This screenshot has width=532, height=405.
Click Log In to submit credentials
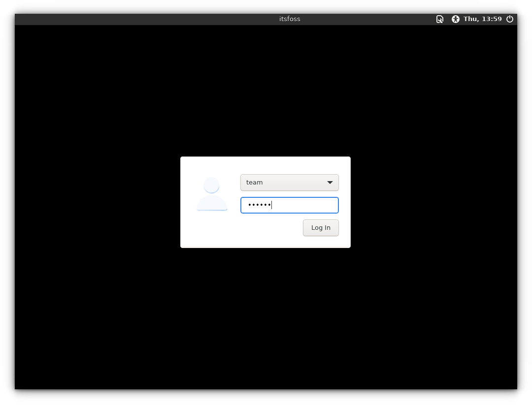(321, 227)
